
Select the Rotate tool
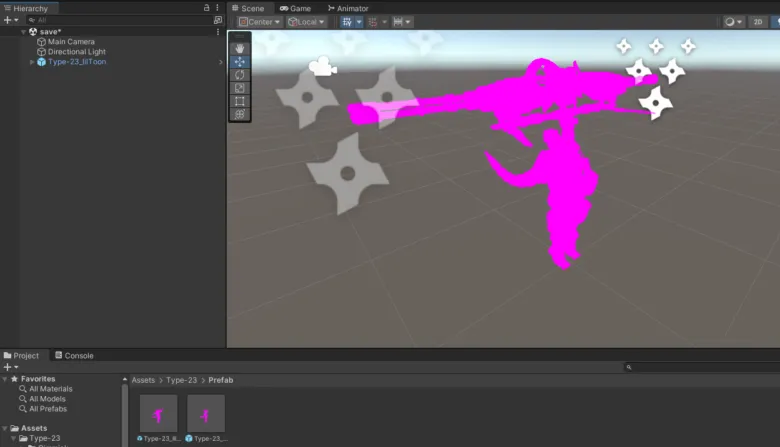click(239, 75)
